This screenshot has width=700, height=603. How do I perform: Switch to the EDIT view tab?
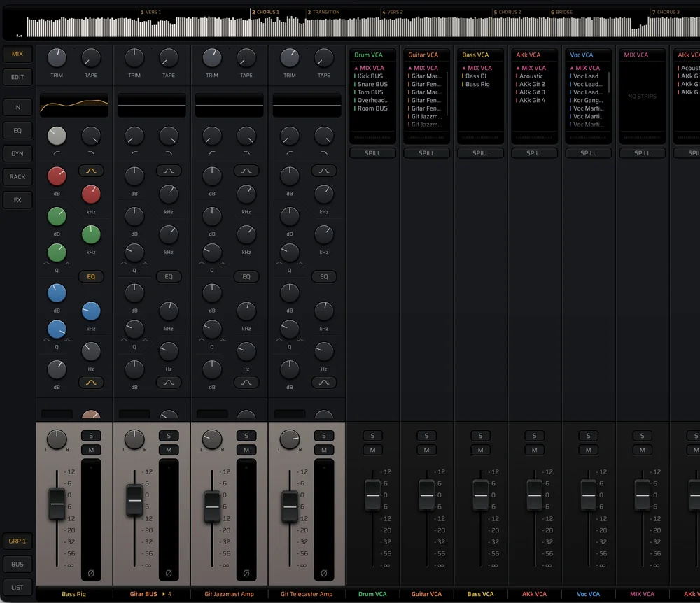click(x=17, y=77)
